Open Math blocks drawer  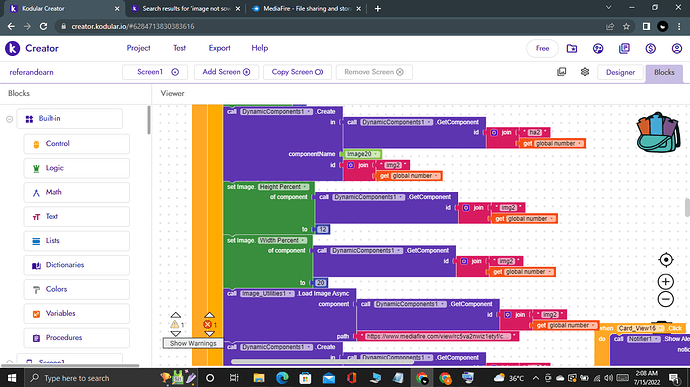[x=77, y=192]
